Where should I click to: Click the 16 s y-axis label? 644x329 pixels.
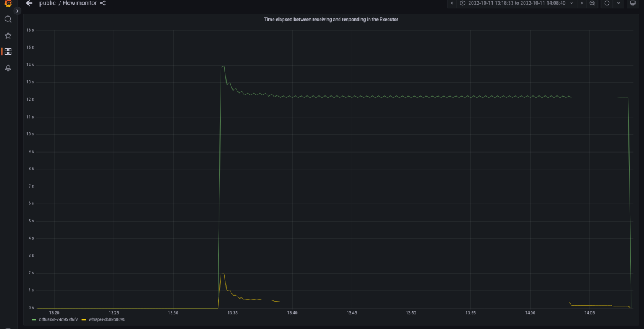[x=30, y=30]
